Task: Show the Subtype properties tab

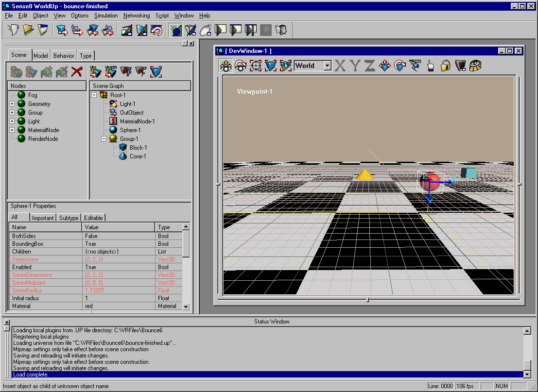Action: (69, 218)
